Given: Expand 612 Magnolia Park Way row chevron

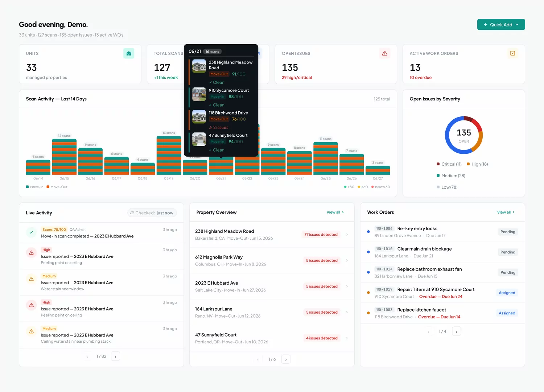Looking at the screenshot, I should (347, 260).
